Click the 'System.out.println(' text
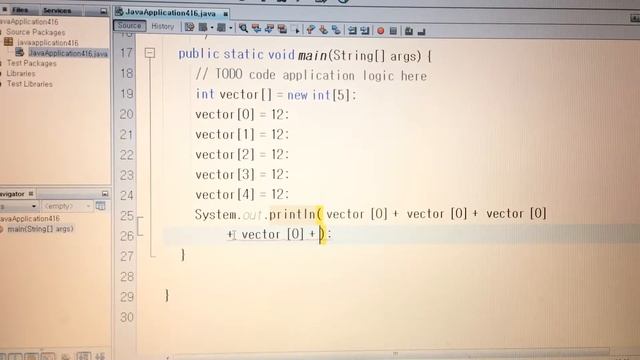Image resolution: width=640 pixels, height=360 pixels. coord(258,214)
